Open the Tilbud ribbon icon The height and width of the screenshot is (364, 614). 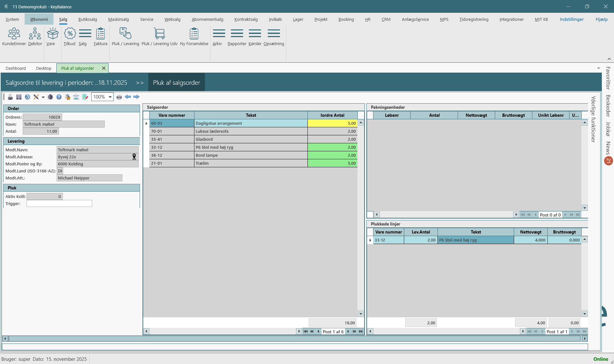pyautogui.click(x=69, y=37)
